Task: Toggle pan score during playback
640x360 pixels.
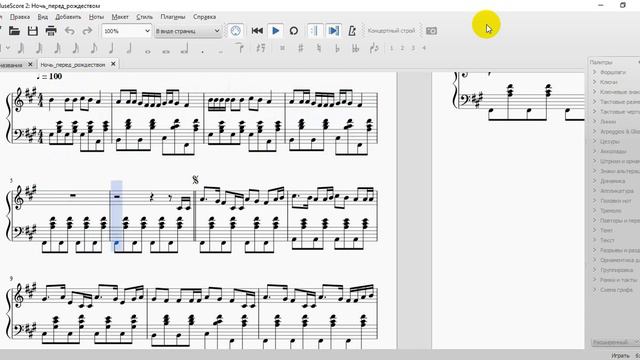Action: click(333, 31)
